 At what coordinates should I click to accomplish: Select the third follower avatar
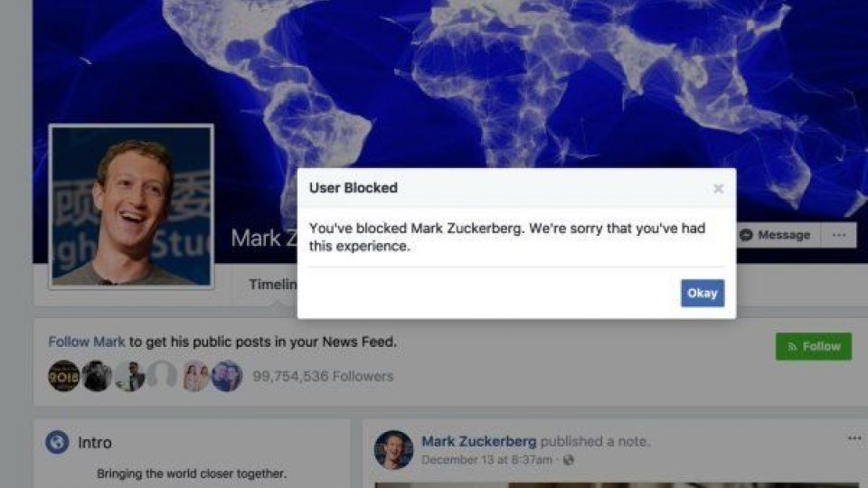[129, 376]
